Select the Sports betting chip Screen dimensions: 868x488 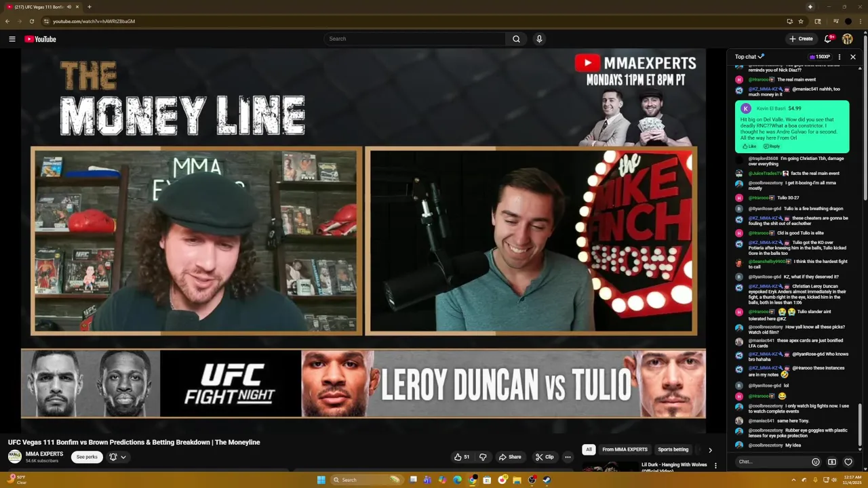pyautogui.click(x=673, y=449)
